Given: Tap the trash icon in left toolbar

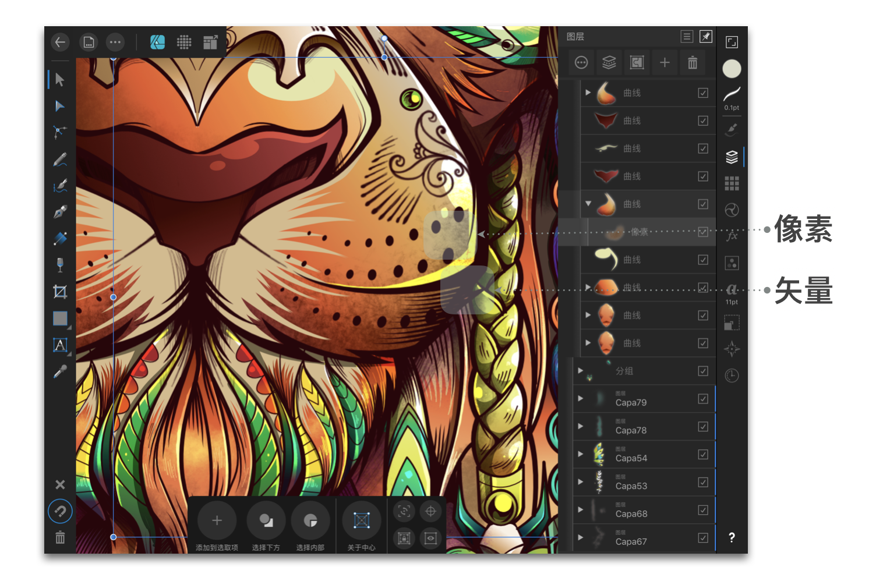Looking at the screenshot, I should (60, 537).
